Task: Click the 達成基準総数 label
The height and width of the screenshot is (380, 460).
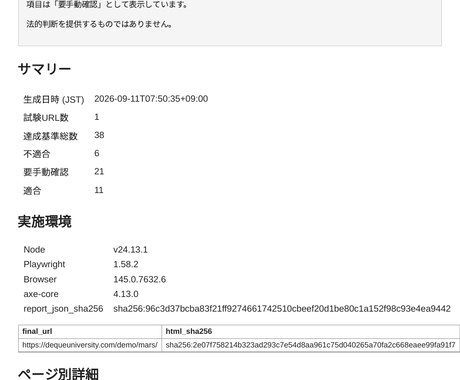Action: (50, 136)
